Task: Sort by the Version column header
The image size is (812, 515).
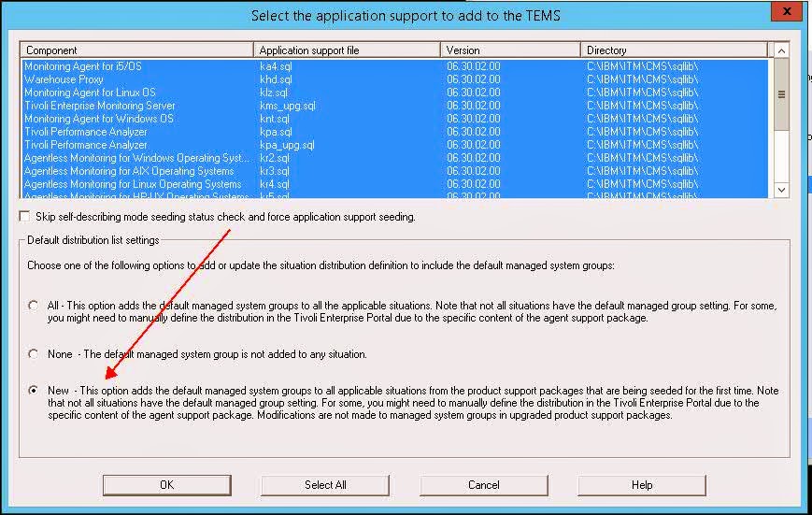Action: 510,50
